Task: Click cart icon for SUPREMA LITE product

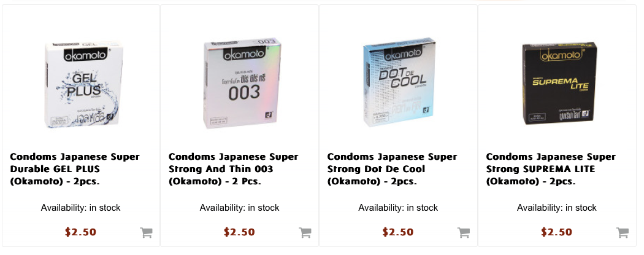Action: pyautogui.click(x=623, y=232)
